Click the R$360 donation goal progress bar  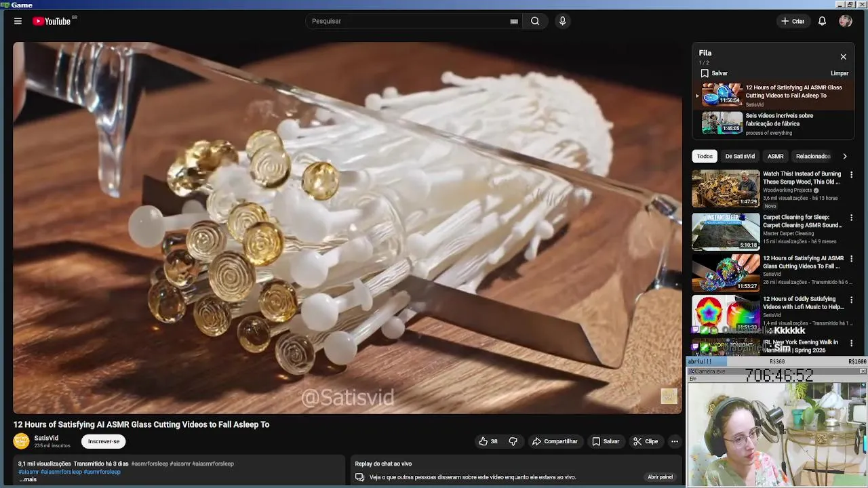coord(776,362)
